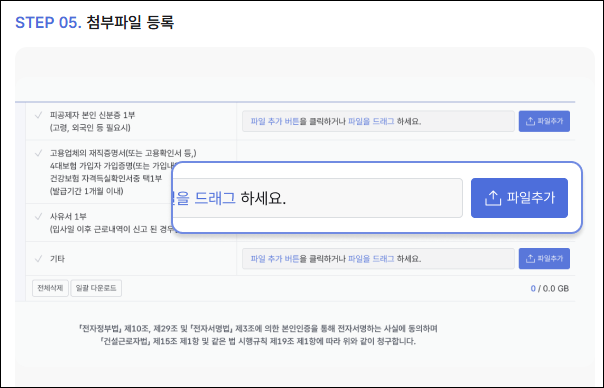Toggle checkmark beside 기타

click(x=38, y=259)
